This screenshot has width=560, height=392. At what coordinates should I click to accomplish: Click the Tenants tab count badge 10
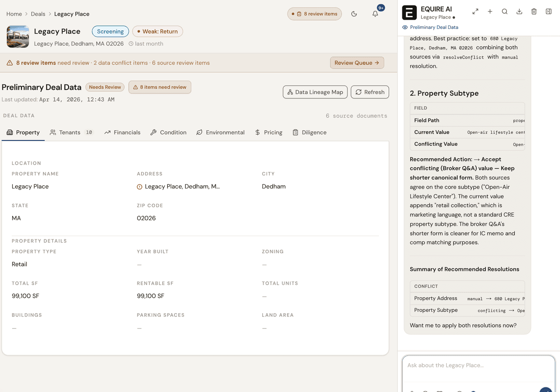pyautogui.click(x=89, y=133)
